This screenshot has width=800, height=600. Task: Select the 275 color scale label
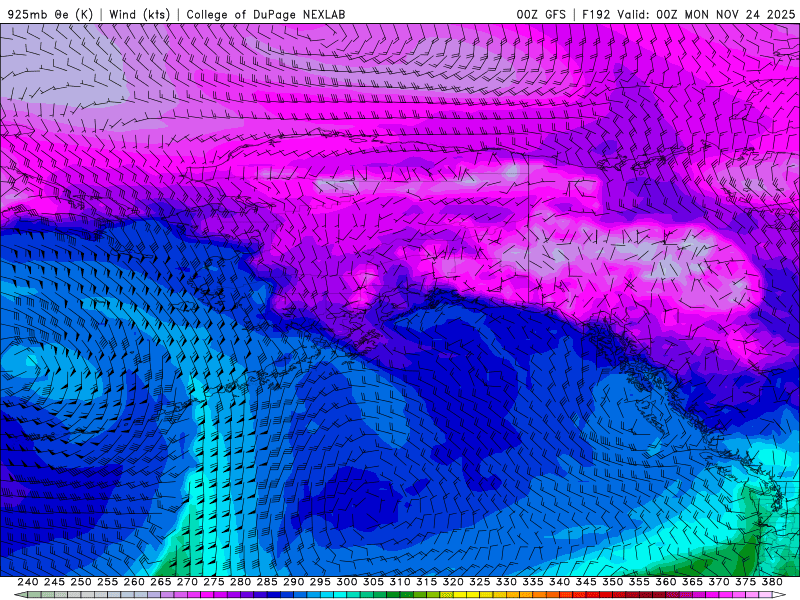[x=214, y=582]
